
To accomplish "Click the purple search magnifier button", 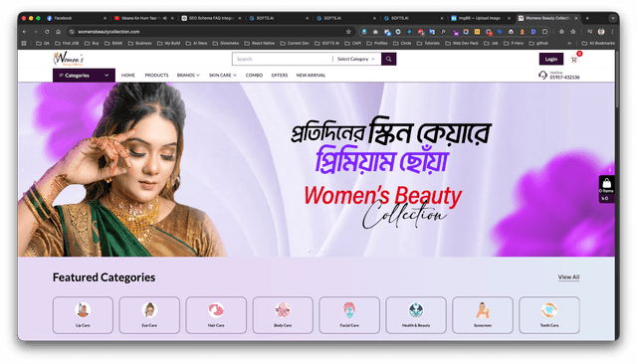I will click(388, 59).
